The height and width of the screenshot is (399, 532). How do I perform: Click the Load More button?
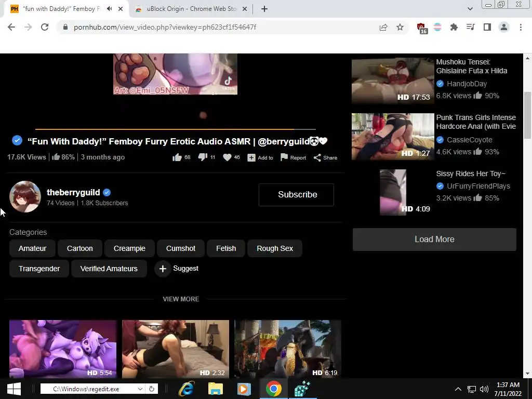point(434,239)
